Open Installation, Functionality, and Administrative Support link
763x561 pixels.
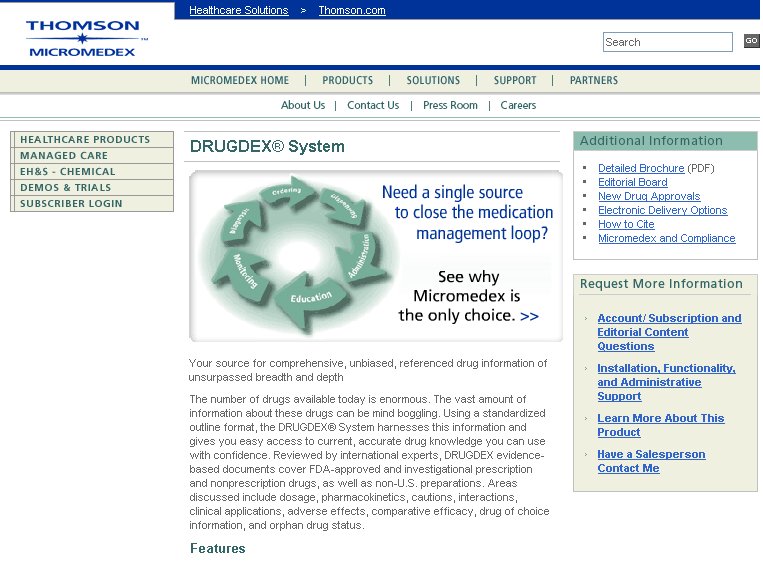coord(666,382)
